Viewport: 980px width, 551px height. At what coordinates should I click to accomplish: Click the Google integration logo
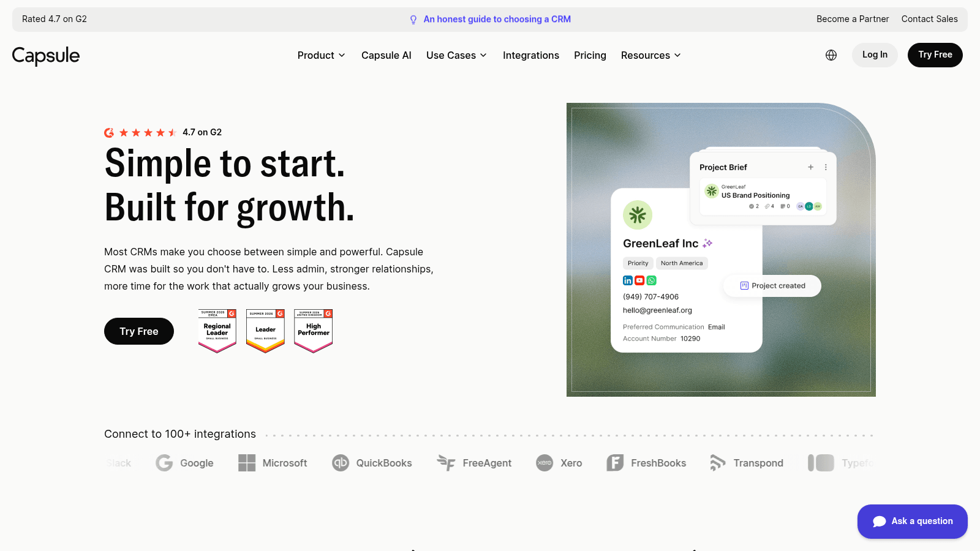[184, 463]
